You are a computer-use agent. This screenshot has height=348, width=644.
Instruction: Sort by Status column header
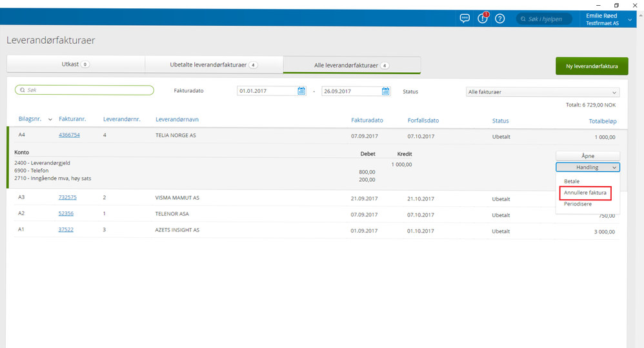click(500, 121)
